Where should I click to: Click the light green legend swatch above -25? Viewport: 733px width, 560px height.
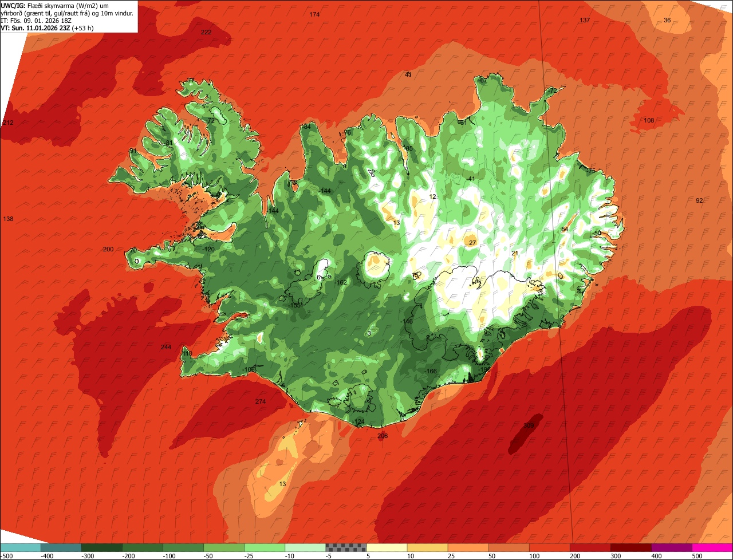click(x=265, y=547)
